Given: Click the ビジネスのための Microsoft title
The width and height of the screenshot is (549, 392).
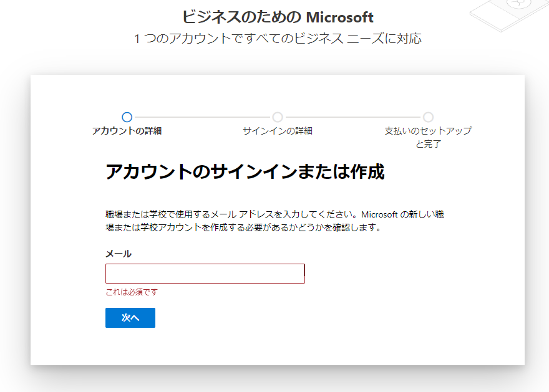Looking at the screenshot, I should (278, 17).
